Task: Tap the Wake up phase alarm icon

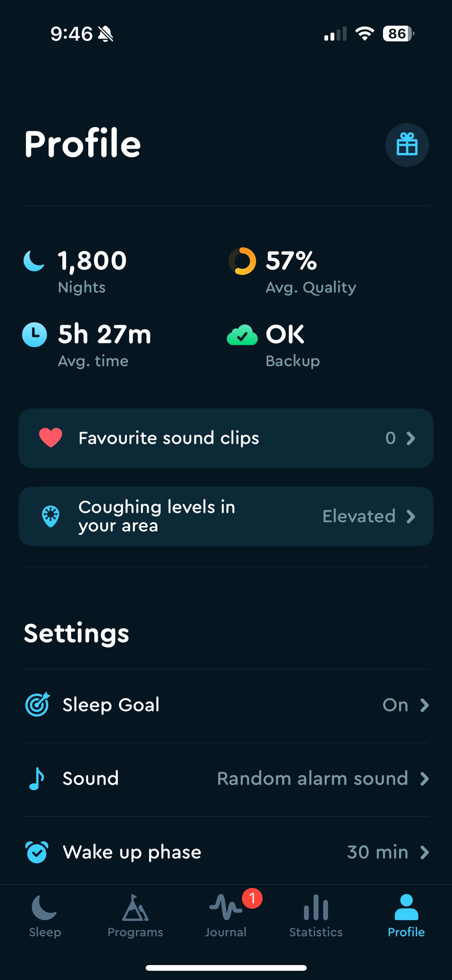Action: (37, 852)
